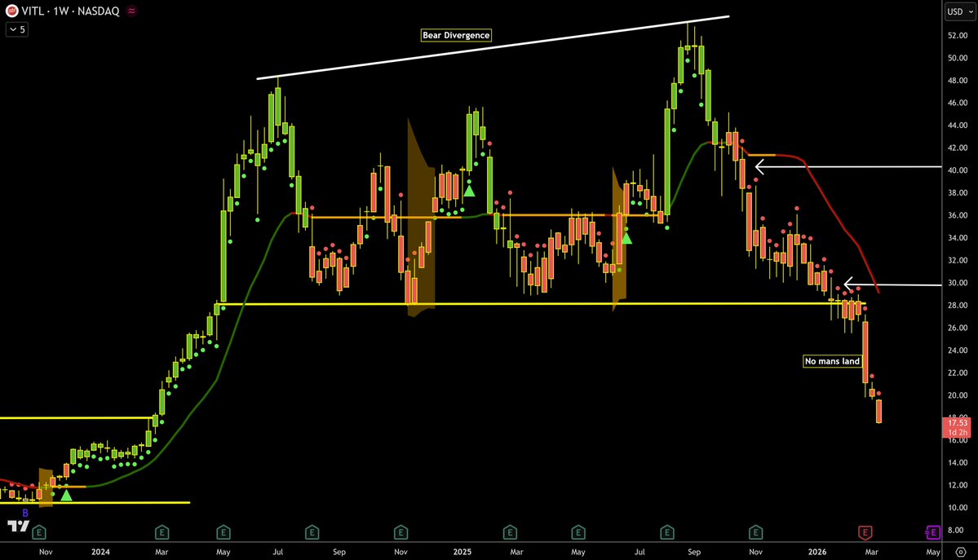Click the red 17.53 current price label
The image size is (978, 560).
pos(957,428)
